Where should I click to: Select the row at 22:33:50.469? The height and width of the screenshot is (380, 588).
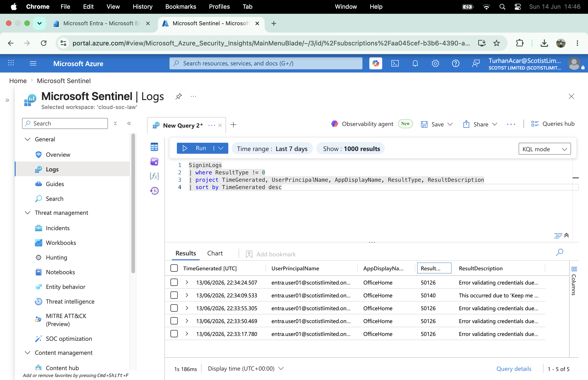tap(174, 321)
